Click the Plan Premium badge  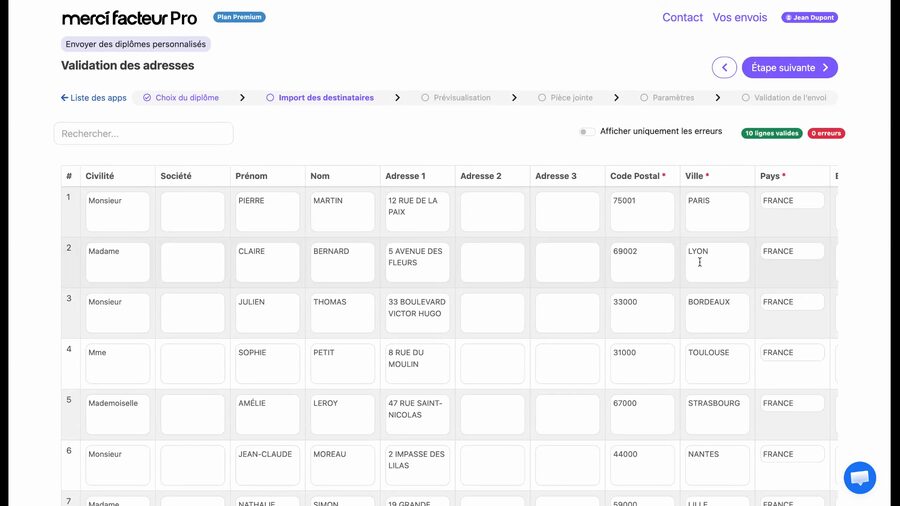pos(239,17)
